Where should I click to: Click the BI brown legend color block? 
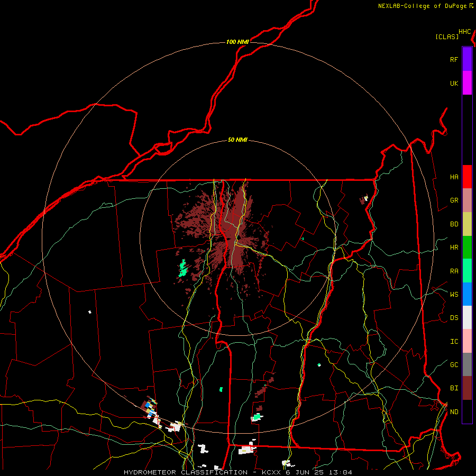(467, 388)
